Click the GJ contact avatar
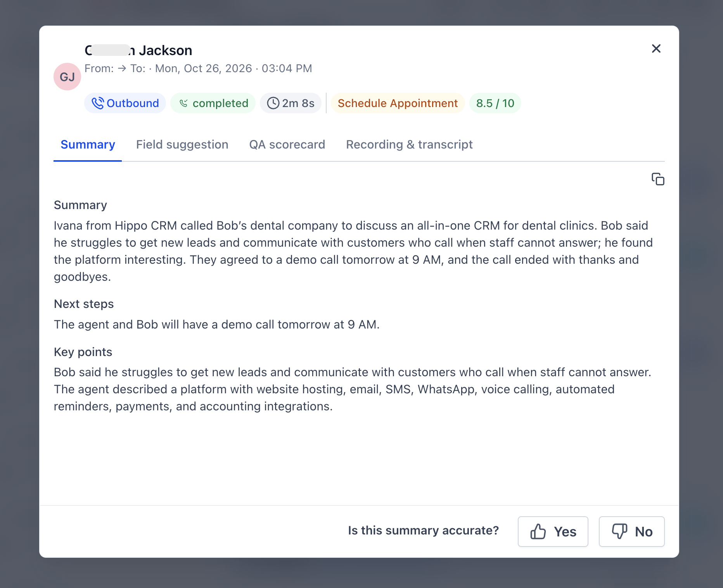Screen dimensions: 723x588 click(x=67, y=77)
